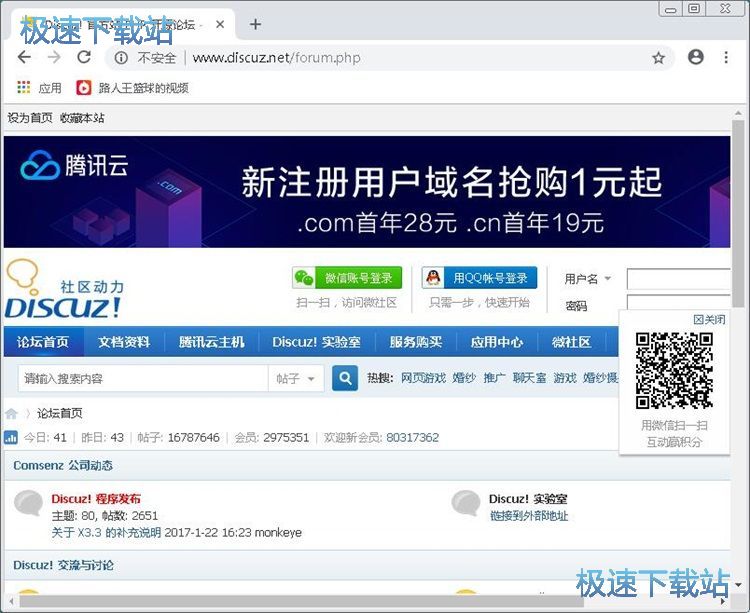
Task: Click 收藏本站 link
Action: point(82,118)
